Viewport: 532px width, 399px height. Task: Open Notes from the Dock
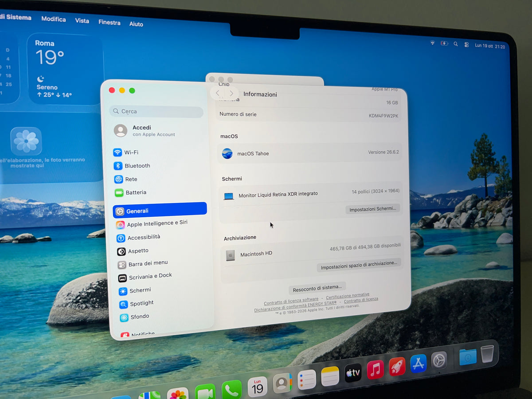pyautogui.click(x=330, y=376)
